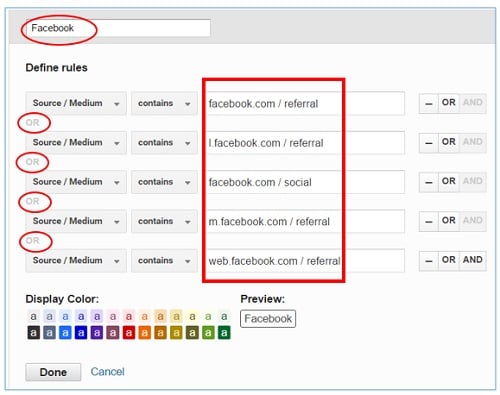This screenshot has height=395, width=500.
Task: Choose the mustard yellow solid color swatch
Action: 176,332
